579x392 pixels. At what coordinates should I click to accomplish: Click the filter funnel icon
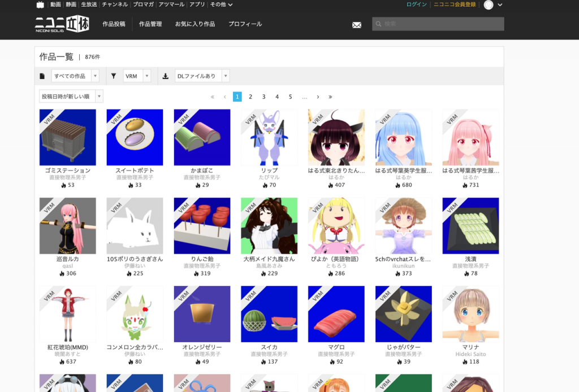pos(114,76)
